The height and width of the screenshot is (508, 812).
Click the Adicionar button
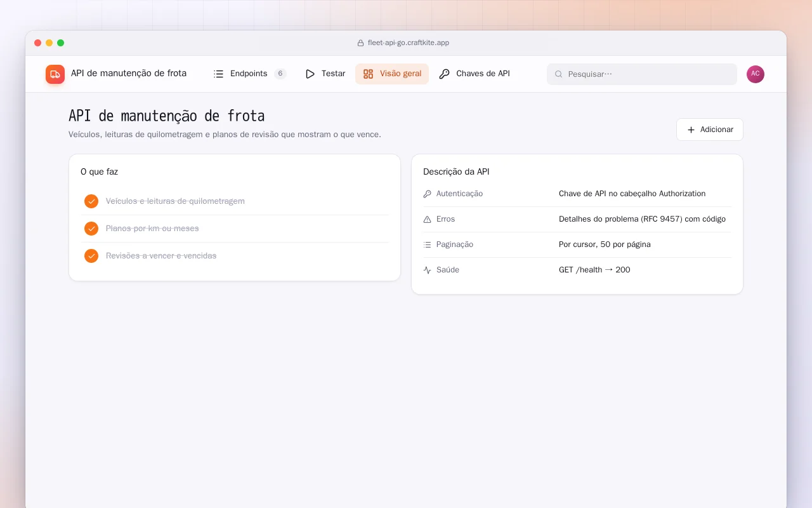click(710, 130)
